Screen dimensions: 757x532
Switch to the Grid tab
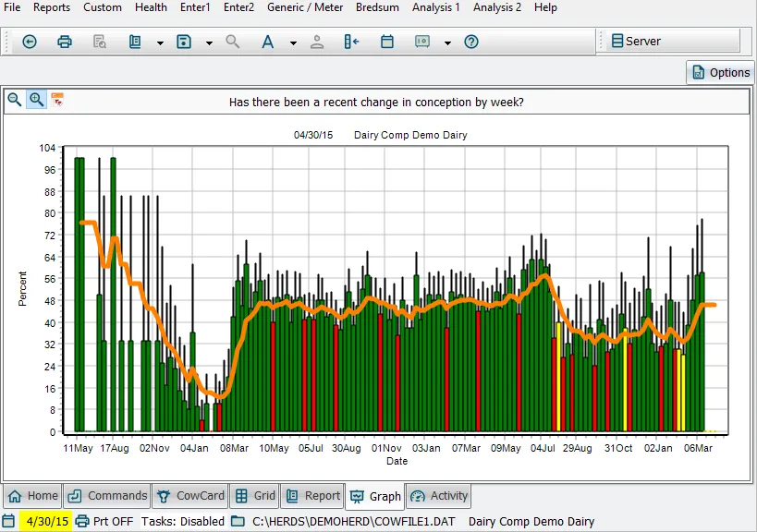pos(254,496)
